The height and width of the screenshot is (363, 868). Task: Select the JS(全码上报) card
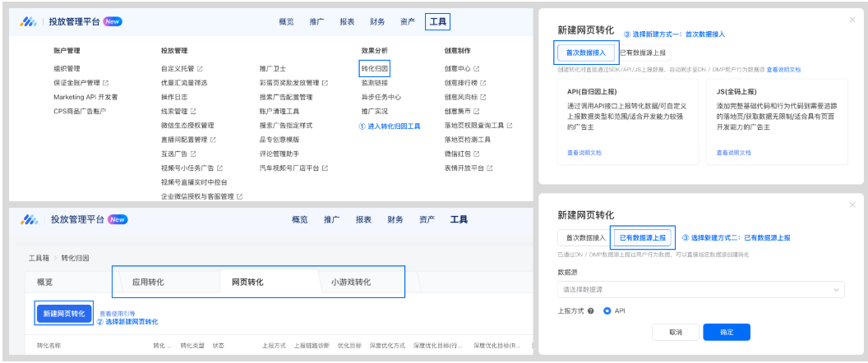(x=778, y=122)
